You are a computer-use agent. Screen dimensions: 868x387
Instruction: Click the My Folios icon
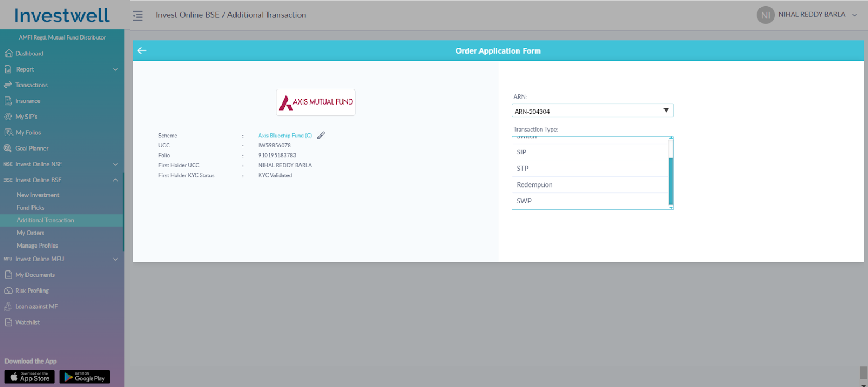(9, 132)
